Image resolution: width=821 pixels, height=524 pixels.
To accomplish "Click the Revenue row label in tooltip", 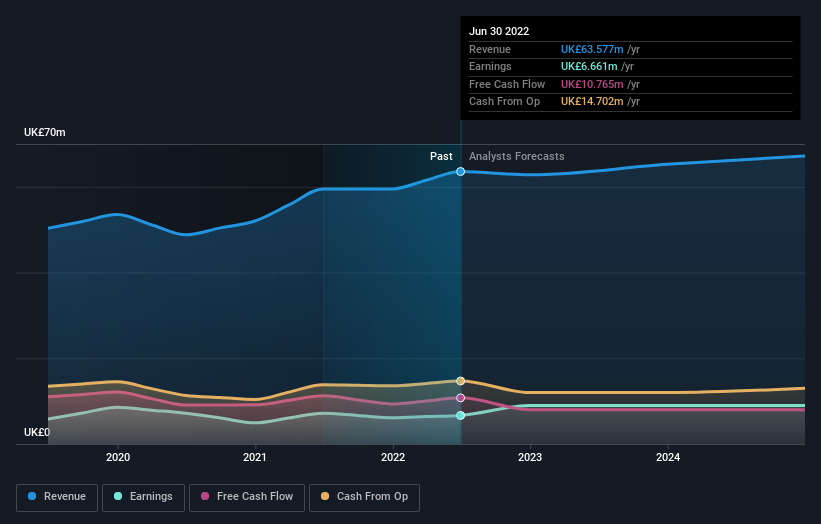I will pos(490,49).
